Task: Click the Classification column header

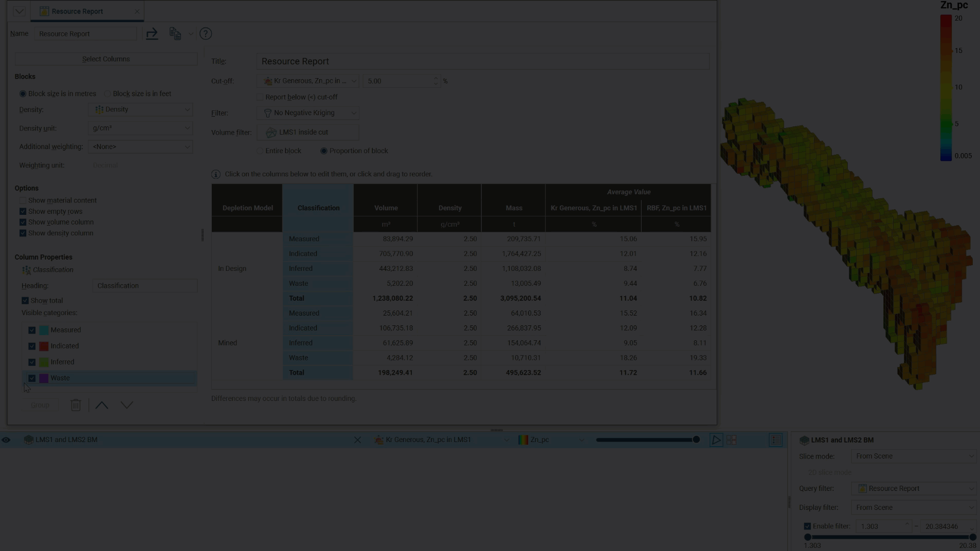Action: pos(318,208)
